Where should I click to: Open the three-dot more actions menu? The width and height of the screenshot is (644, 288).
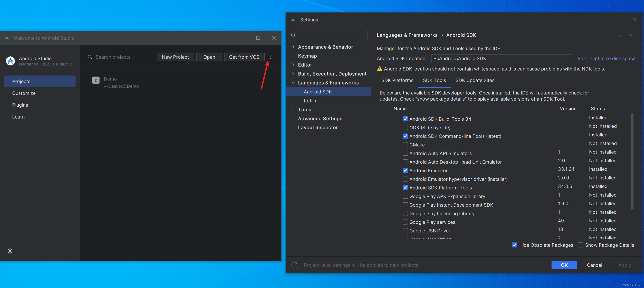[x=270, y=57]
